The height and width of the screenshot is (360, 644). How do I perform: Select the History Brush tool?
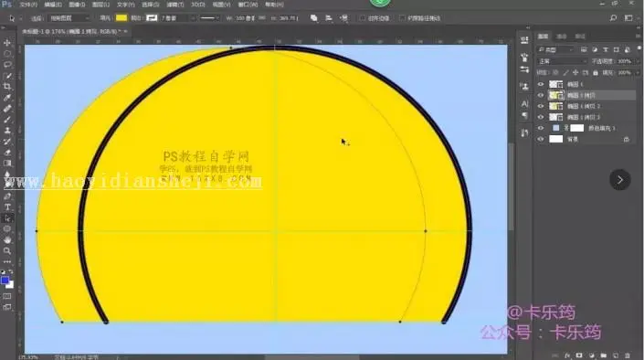pyautogui.click(x=7, y=142)
